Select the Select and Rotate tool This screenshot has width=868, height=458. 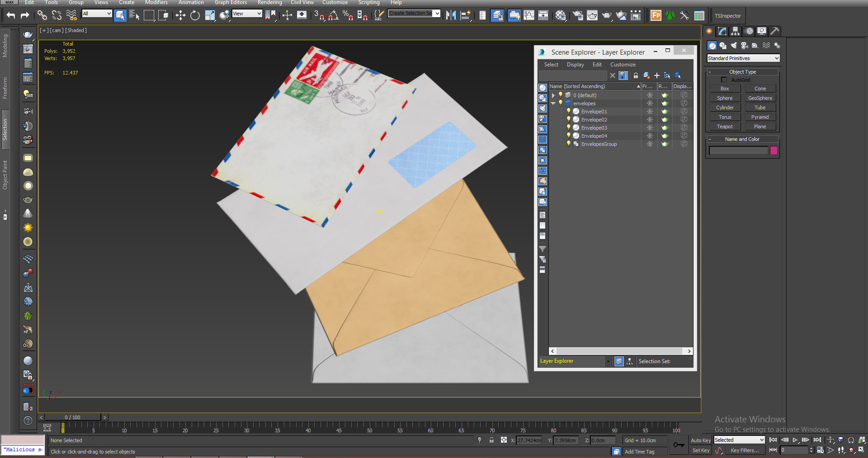pyautogui.click(x=194, y=15)
